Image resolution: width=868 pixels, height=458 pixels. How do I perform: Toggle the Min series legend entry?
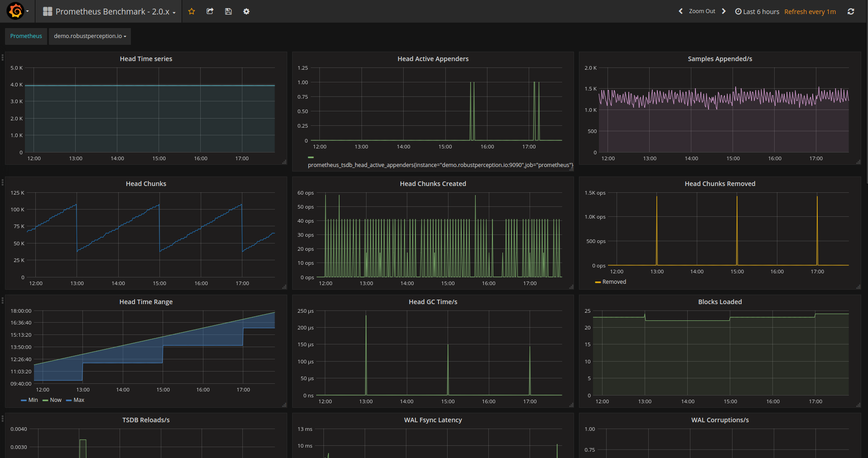29,400
